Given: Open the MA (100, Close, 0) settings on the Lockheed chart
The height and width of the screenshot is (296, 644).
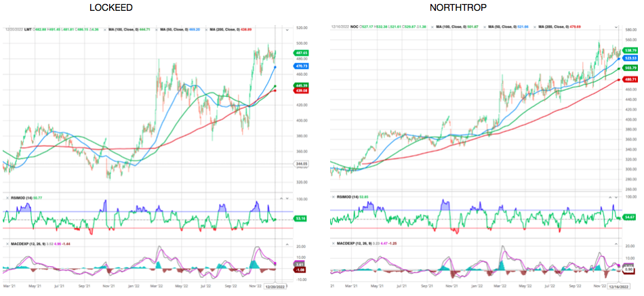Looking at the screenshot, I should 125,30.
